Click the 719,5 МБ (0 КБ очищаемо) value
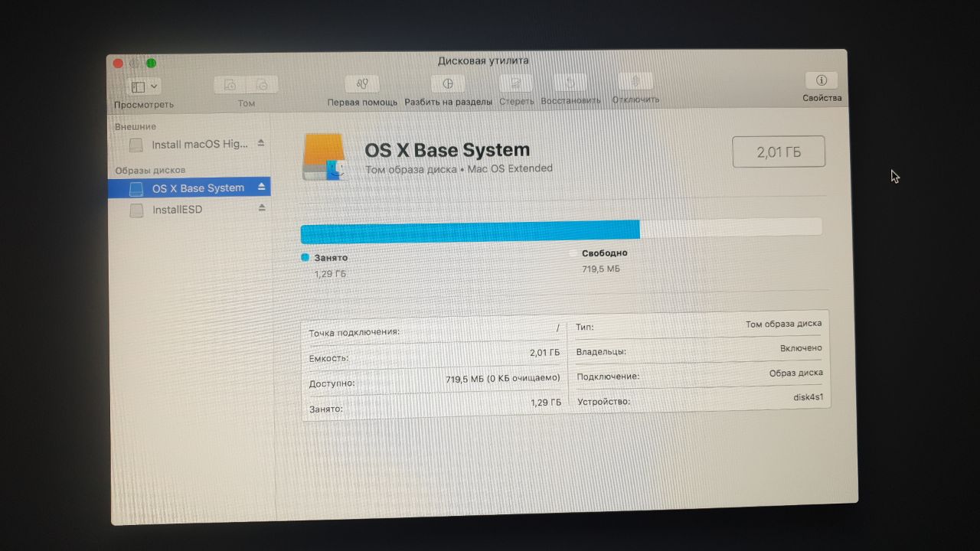The height and width of the screenshot is (551, 980). [503, 378]
